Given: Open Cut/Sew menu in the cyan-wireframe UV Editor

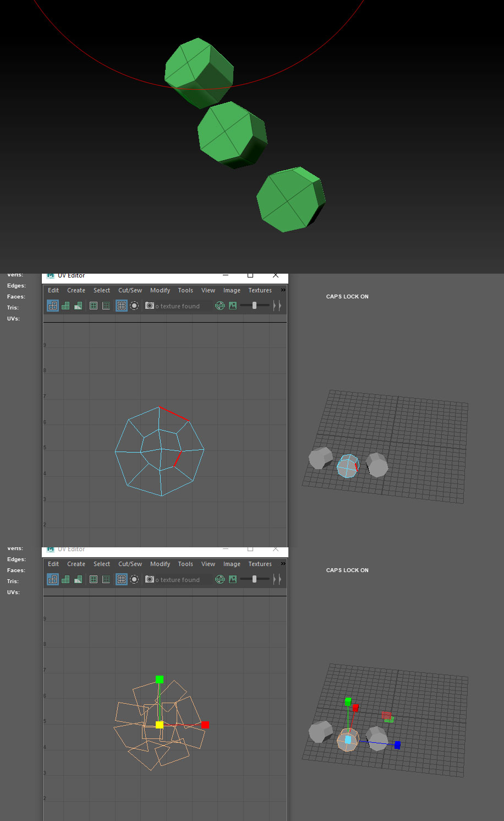Looking at the screenshot, I should click(130, 290).
